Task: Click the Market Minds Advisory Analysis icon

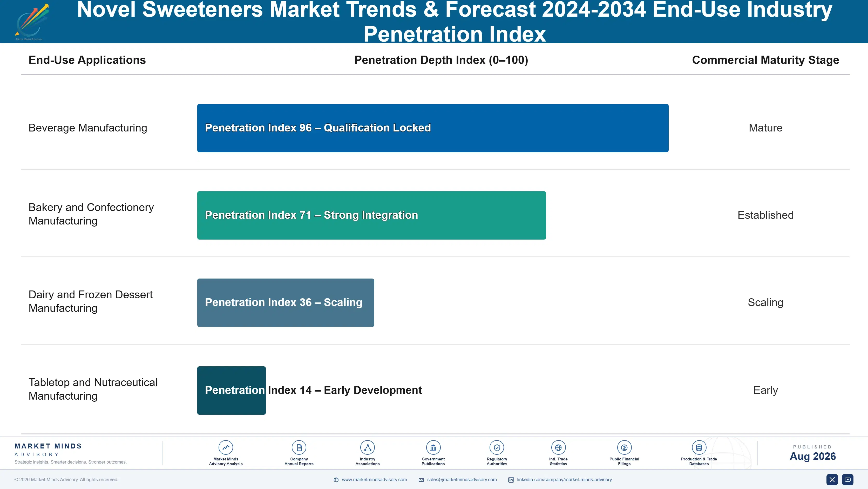Action: [x=226, y=447]
